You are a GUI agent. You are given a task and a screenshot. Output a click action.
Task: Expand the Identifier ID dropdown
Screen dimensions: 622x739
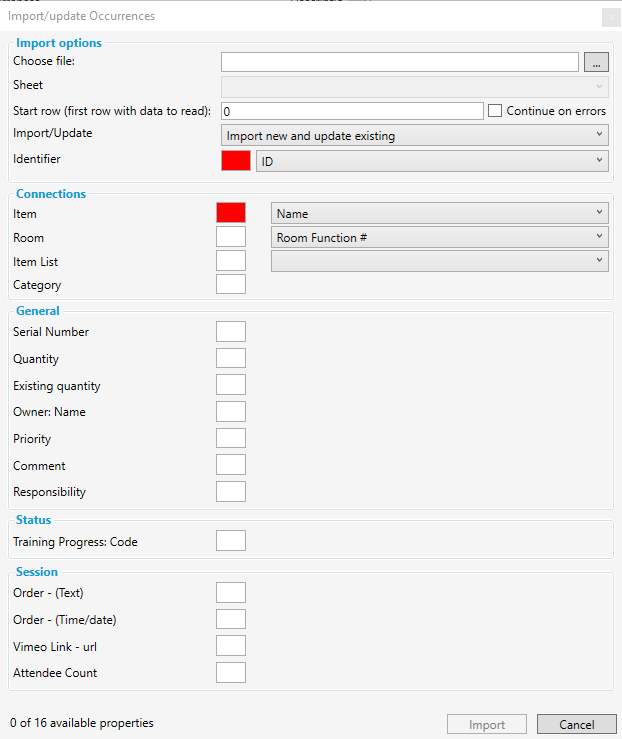coord(432,160)
